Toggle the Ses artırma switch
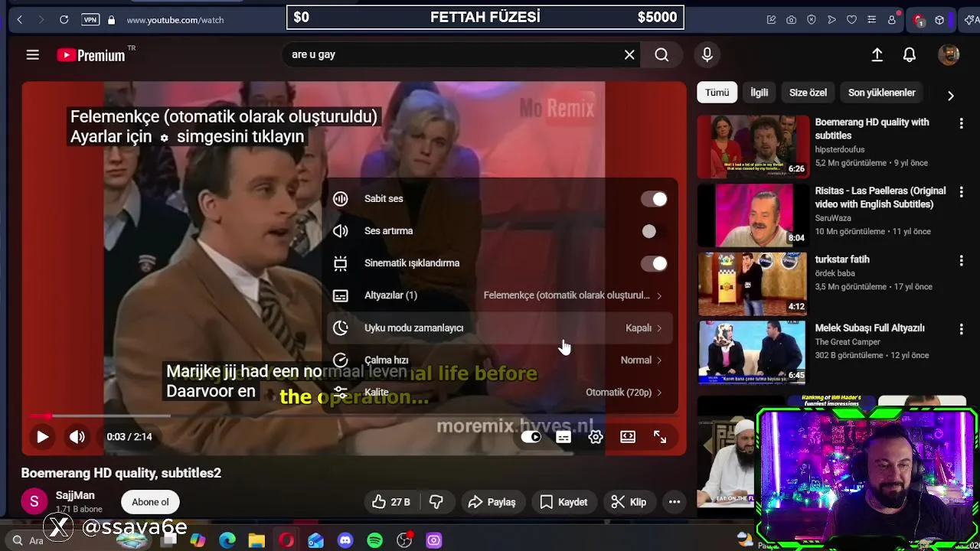Viewport: 980px width, 551px height. (x=655, y=231)
